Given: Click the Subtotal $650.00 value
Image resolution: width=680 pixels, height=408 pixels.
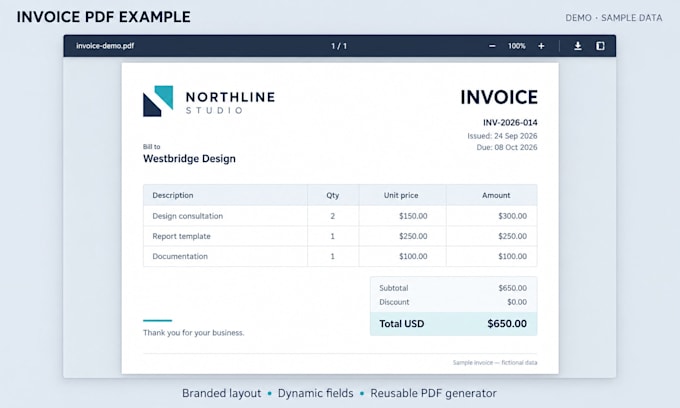Looking at the screenshot, I should tap(512, 288).
